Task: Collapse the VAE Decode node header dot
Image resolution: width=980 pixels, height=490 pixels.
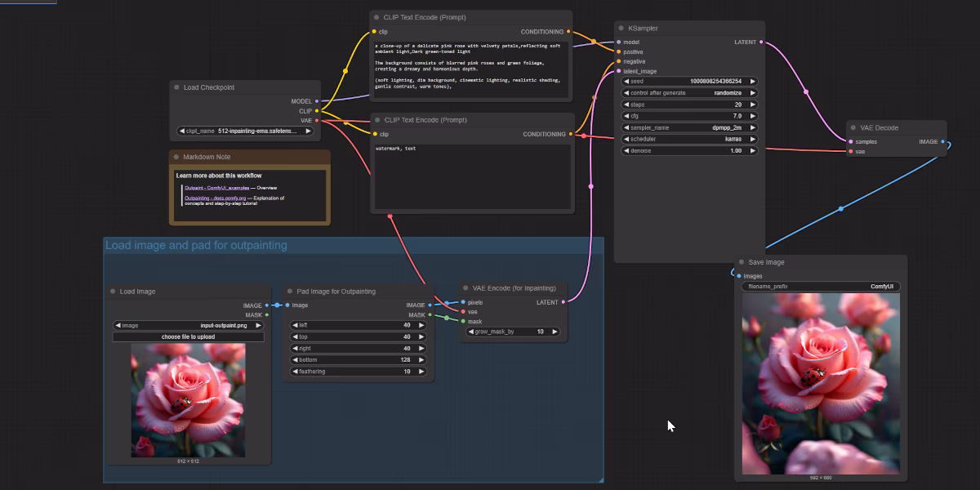Action: [x=854, y=128]
